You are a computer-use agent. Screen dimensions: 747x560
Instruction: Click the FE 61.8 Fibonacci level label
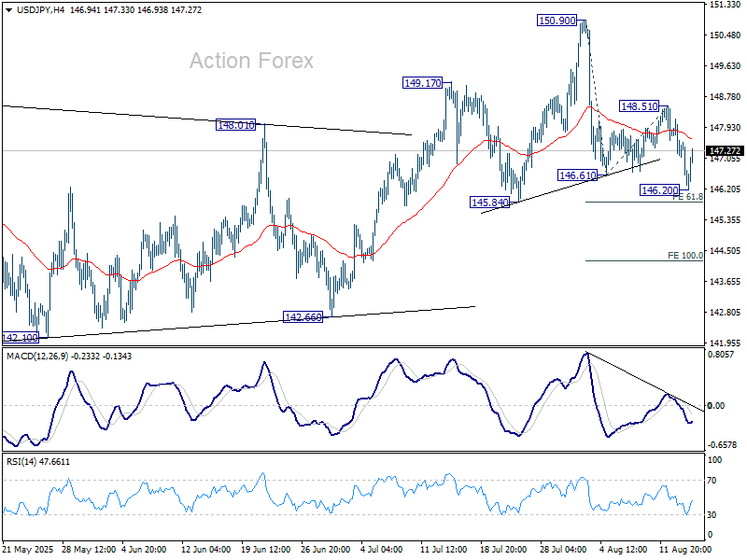(x=688, y=197)
